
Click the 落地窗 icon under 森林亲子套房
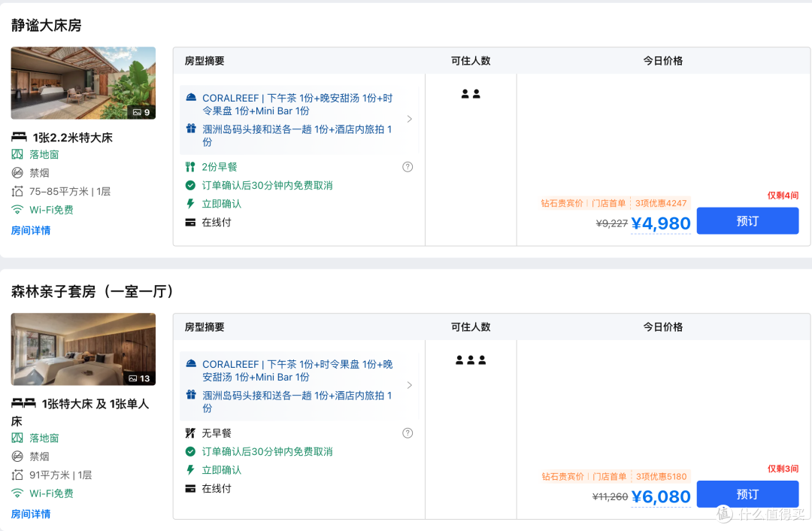17,438
